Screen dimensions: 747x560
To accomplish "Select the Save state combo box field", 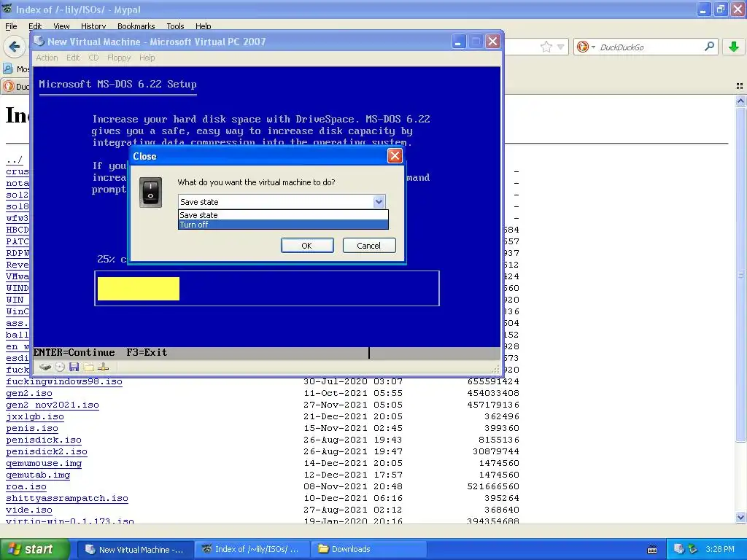I will 282,202.
